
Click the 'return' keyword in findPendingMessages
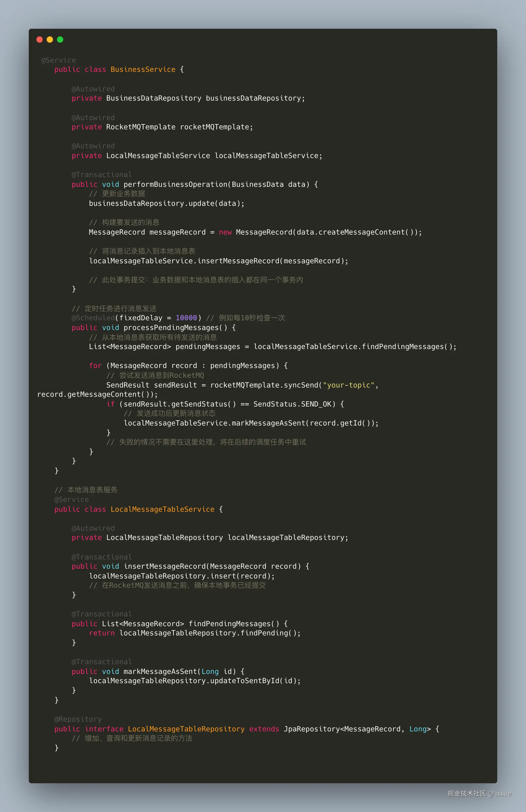[x=102, y=633]
